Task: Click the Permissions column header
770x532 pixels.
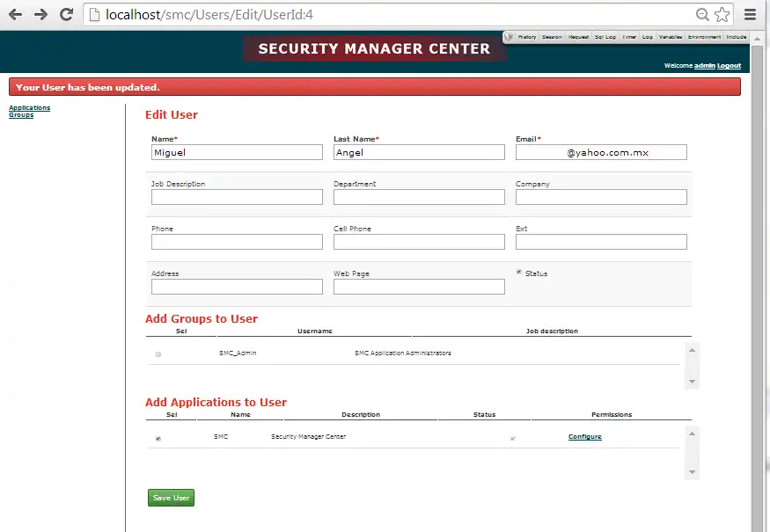Action: coord(612,415)
